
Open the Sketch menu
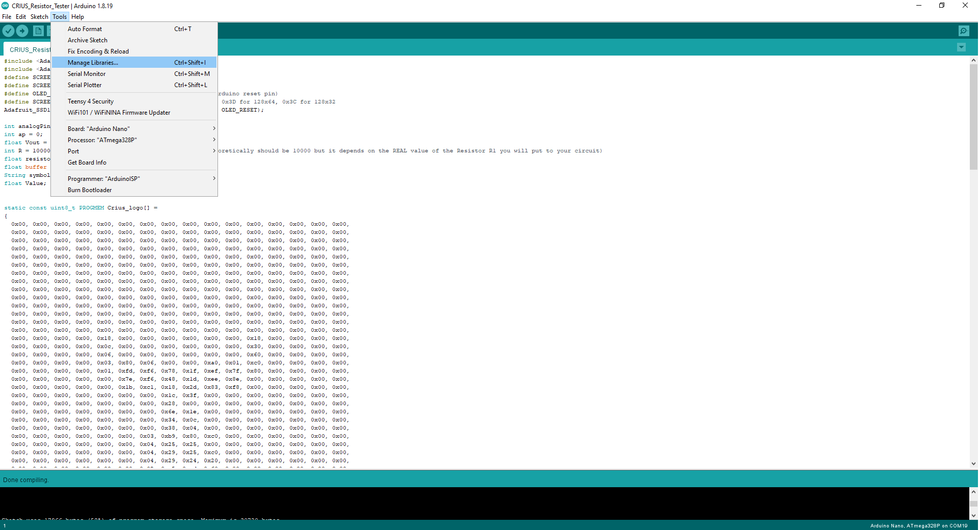[39, 16]
